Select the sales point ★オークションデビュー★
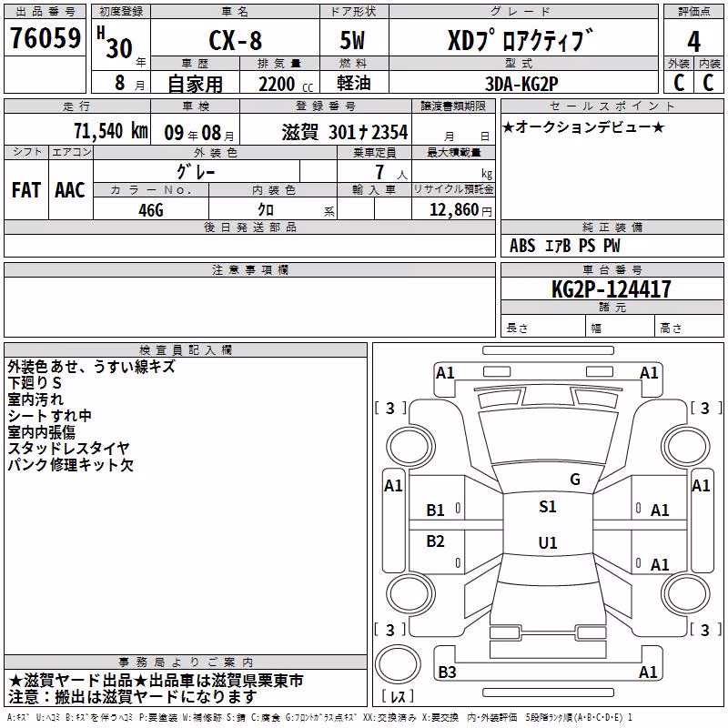Viewport: 728px width, 728px height. tap(583, 127)
